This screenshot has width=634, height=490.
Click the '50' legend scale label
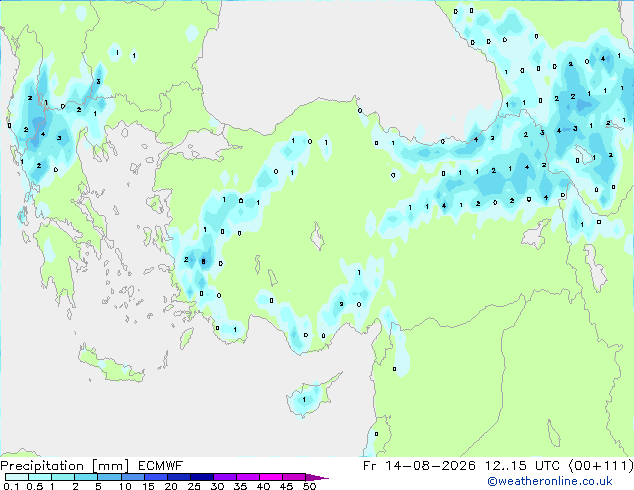tap(309, 486)
